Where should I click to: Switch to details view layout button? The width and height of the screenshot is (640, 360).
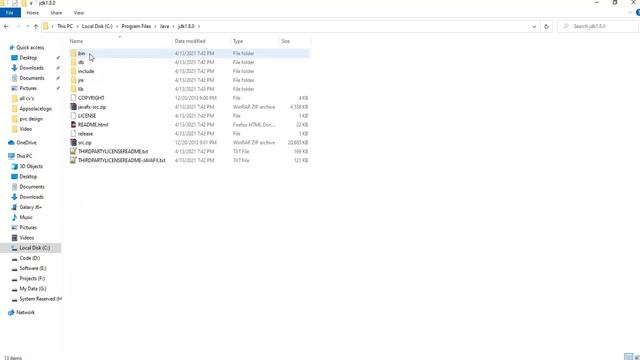[x=629, y=357]
